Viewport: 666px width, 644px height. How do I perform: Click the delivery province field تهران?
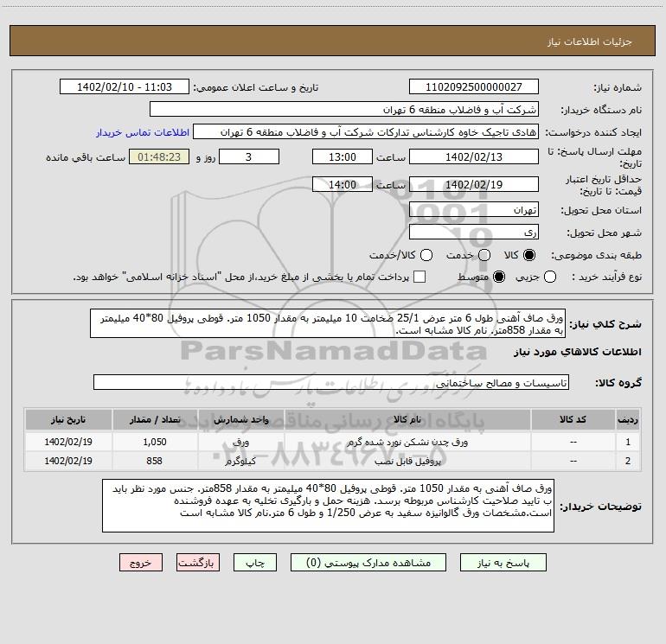[474, 209]
